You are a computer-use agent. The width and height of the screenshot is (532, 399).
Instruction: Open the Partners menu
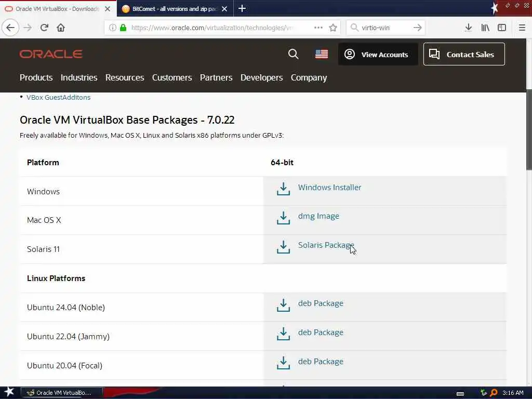point(216,78)
